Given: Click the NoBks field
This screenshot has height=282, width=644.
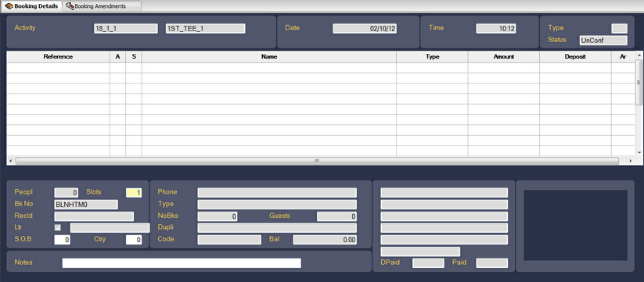Looking at the screenshot, I should [218, 216].
